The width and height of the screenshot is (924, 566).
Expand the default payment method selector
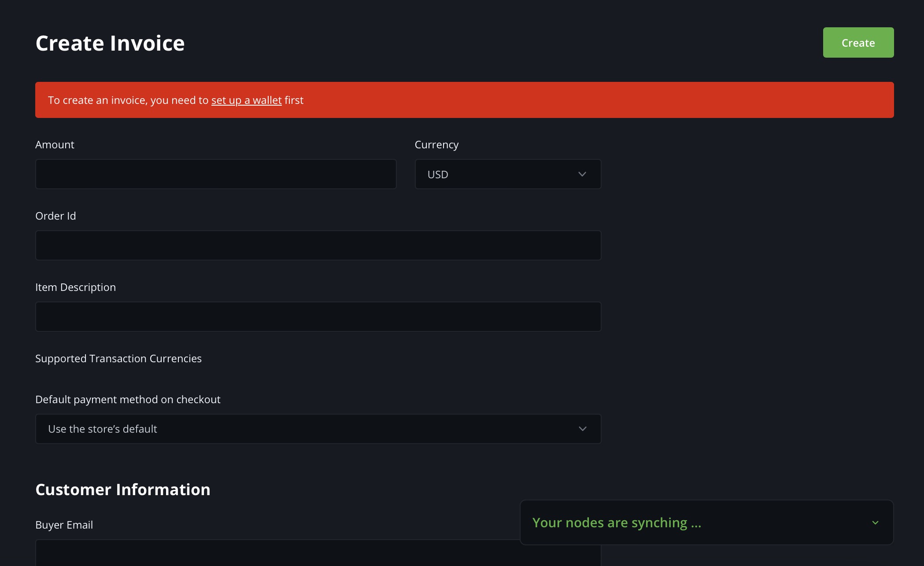(x=318, y=429)
